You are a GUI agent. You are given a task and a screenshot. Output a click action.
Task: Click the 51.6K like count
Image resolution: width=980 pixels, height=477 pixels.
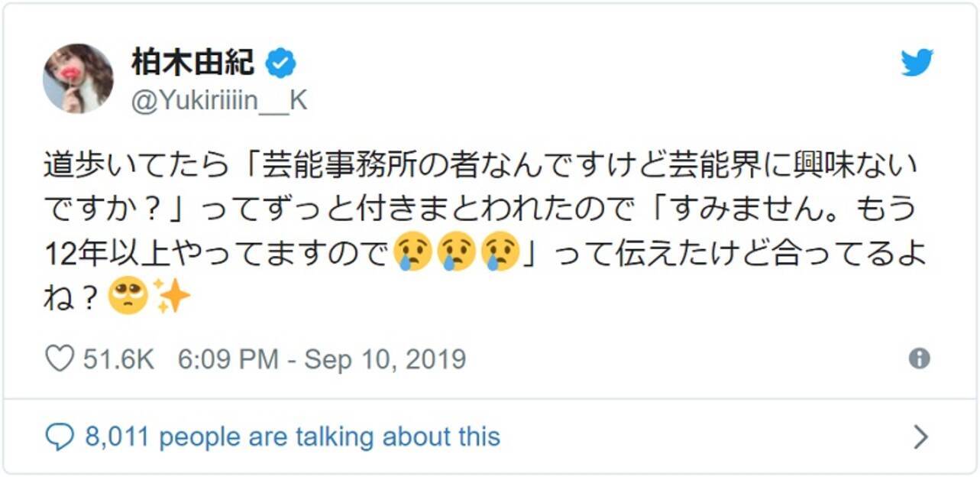(x=118, y=359)
